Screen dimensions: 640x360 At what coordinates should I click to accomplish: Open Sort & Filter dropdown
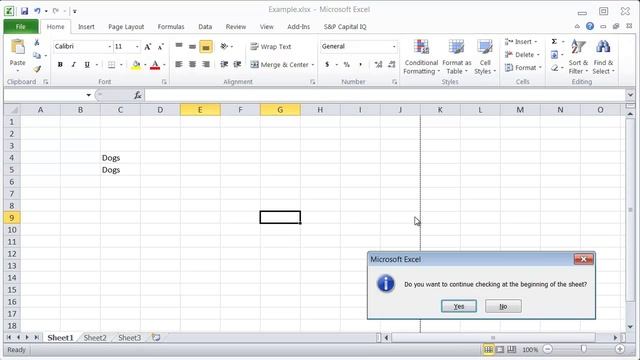[x=578, y=57]
